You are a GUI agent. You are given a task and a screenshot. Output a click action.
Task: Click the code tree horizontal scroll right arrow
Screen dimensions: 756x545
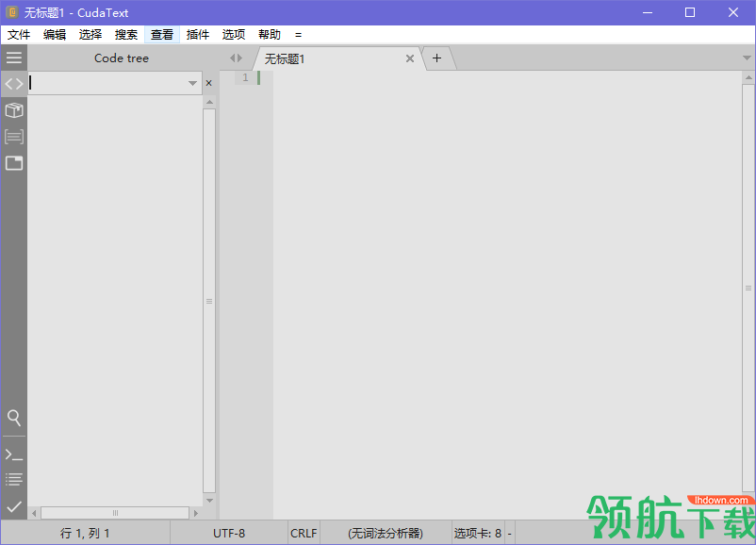pos(196,513)
